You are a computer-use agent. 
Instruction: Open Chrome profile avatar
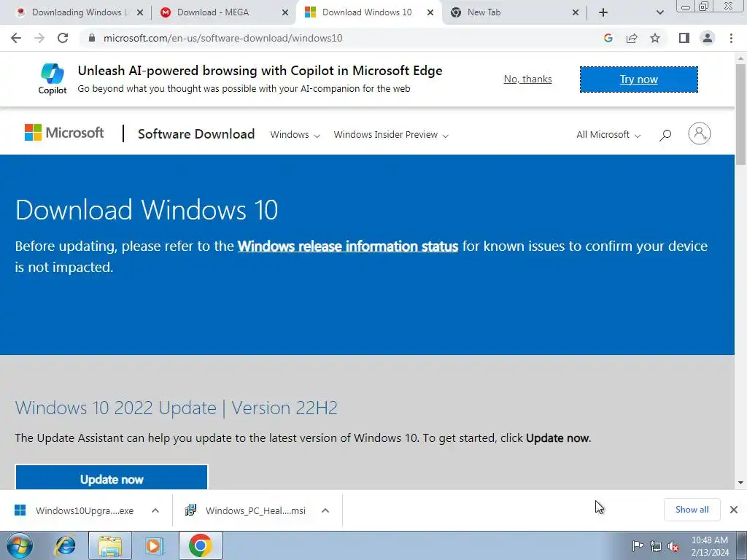tap(708, 38)
